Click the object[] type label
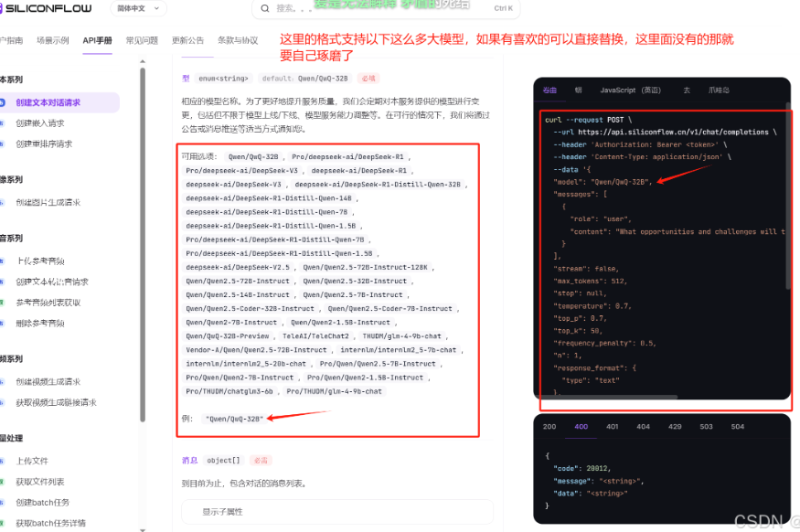The height and width of the screenshot is (532, 800). coord(223,460)
